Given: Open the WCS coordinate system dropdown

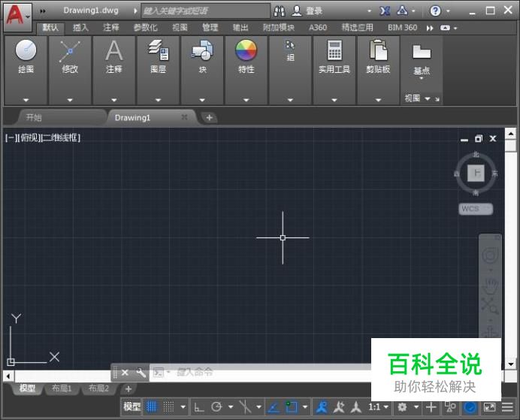Looking at the screenshot, I should [476, 209].
